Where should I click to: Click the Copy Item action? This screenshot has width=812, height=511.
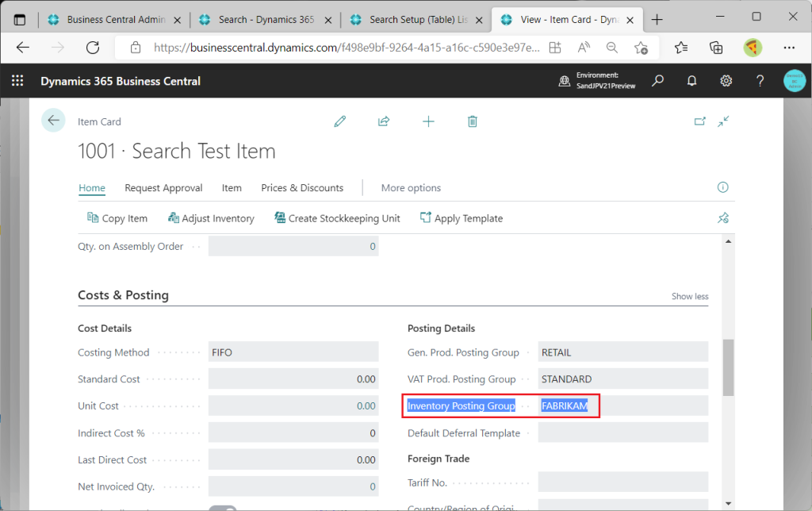tap(117, 218)
